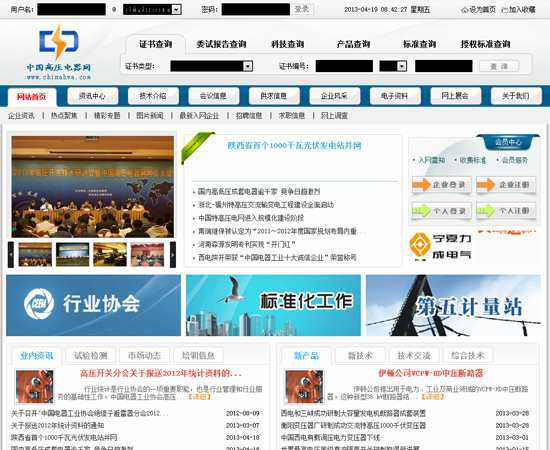This screenshot has width=550, height=450.
Task: Open the 第五计量站 banner
Action: pyautogui.click(x=453, y=305)
